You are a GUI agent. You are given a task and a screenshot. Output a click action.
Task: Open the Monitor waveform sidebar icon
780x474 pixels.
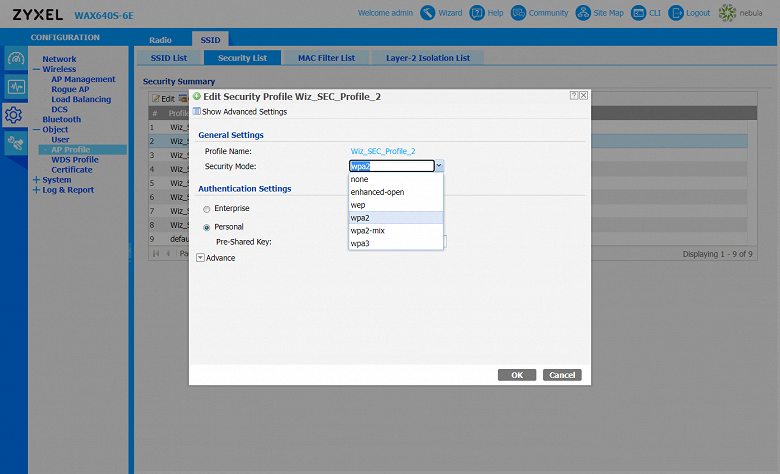[x=15, y=87]
